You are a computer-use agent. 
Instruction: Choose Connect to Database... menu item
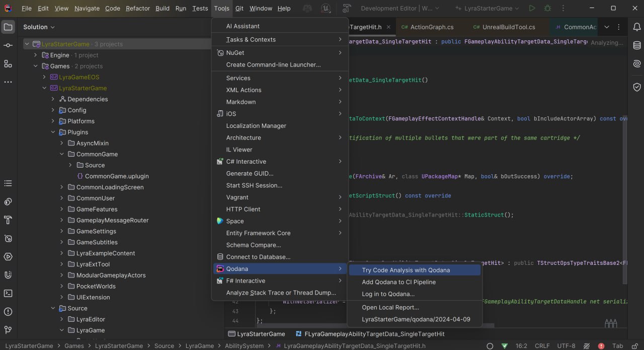(280, 257)
